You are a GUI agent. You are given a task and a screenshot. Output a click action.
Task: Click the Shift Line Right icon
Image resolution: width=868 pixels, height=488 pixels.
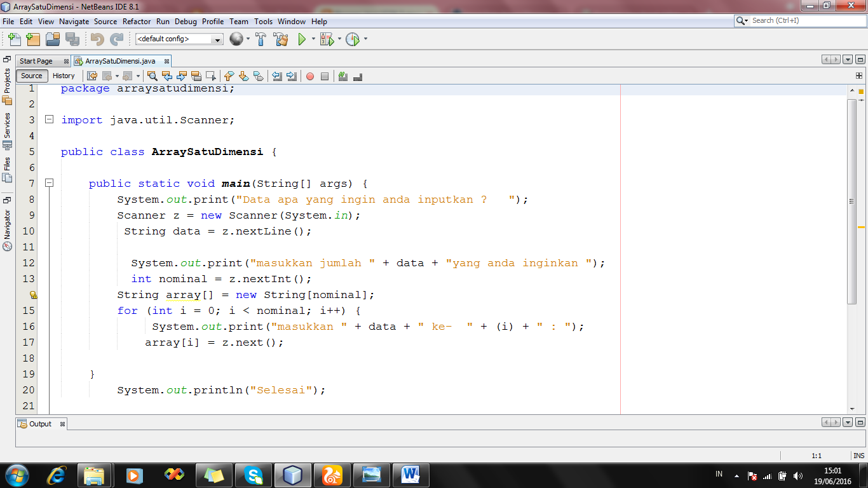point(292,76)
